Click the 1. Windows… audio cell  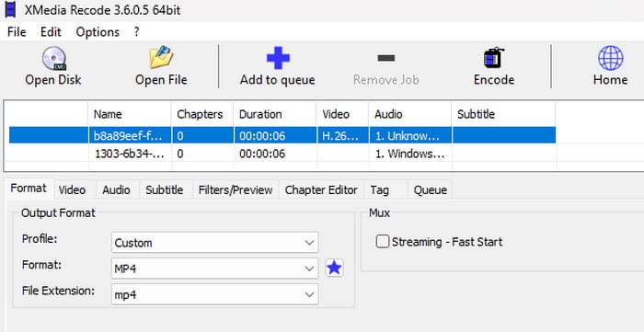click(x=410, y=154)
